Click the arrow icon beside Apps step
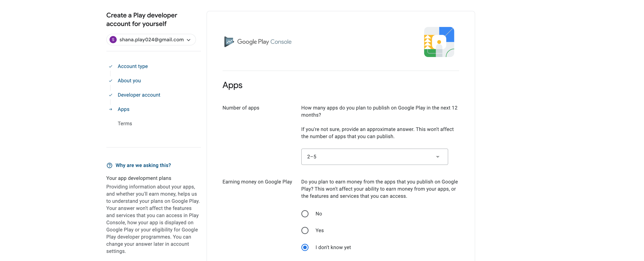644x261 pixels. [x=110, y=109]
